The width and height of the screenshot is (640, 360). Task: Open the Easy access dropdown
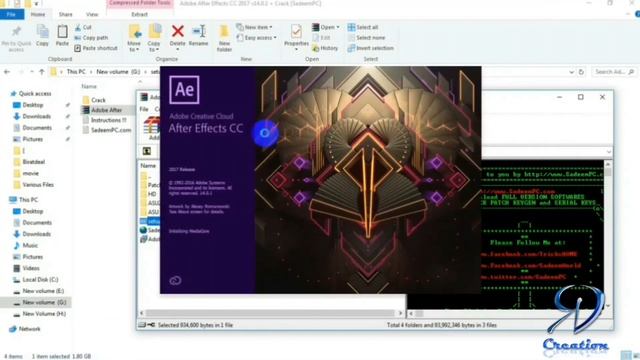click(x=256, y=38)
